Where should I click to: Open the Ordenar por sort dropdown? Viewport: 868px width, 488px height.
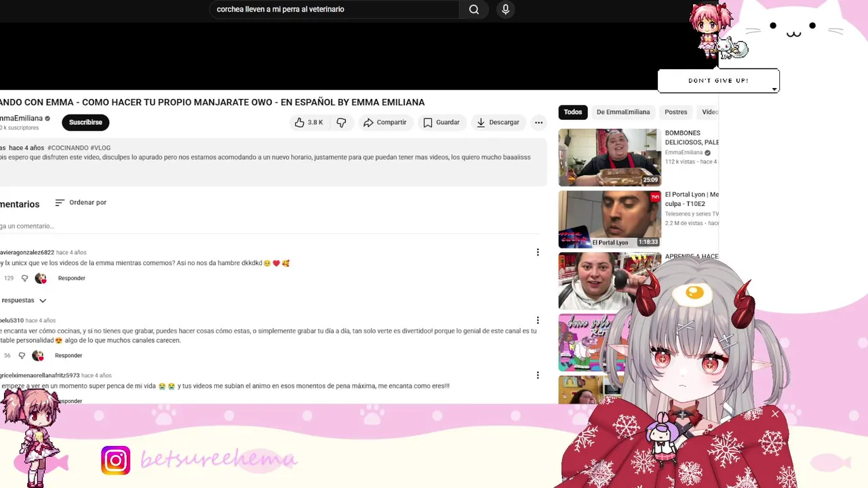pos(81,203)
